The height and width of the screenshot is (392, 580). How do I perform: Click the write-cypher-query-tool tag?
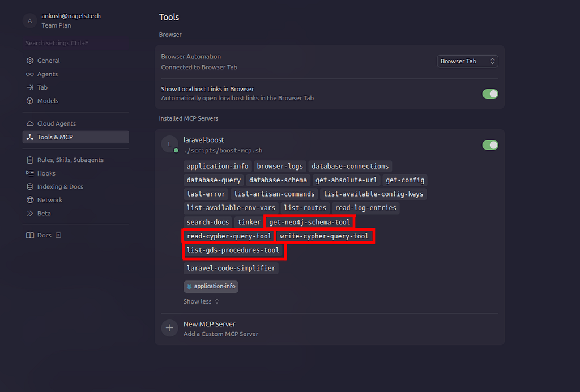point(324,236)
